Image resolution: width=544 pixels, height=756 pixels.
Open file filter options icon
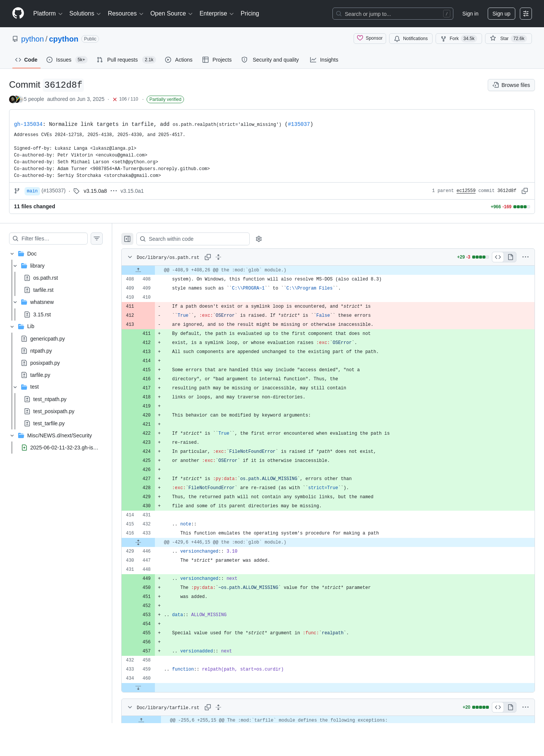coord(97,239)
